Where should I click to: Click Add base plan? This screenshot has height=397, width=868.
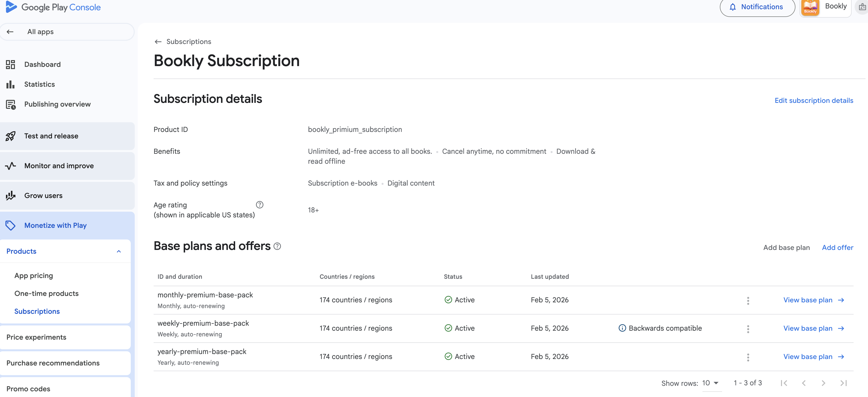point(786,247)
